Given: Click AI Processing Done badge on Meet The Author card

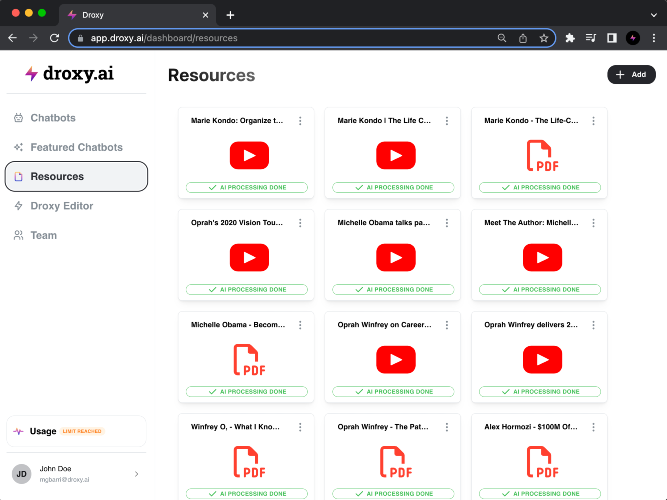Looking at the screenshot, I should [x=540, y=289].
